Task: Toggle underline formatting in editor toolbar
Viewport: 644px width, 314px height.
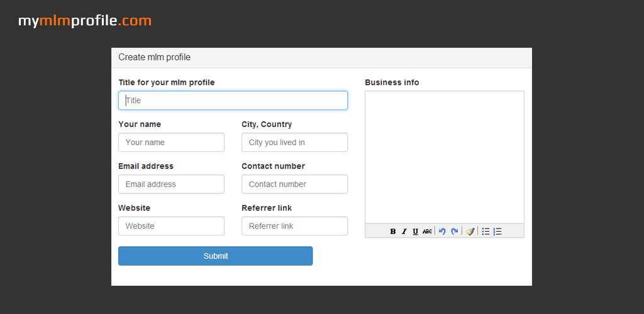Action: click(416, 232)
